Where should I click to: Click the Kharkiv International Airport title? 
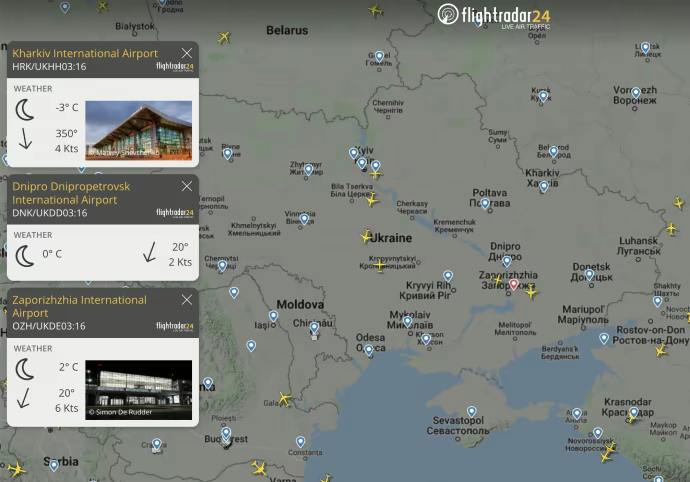pyautogui.click(x=85, y=53)
